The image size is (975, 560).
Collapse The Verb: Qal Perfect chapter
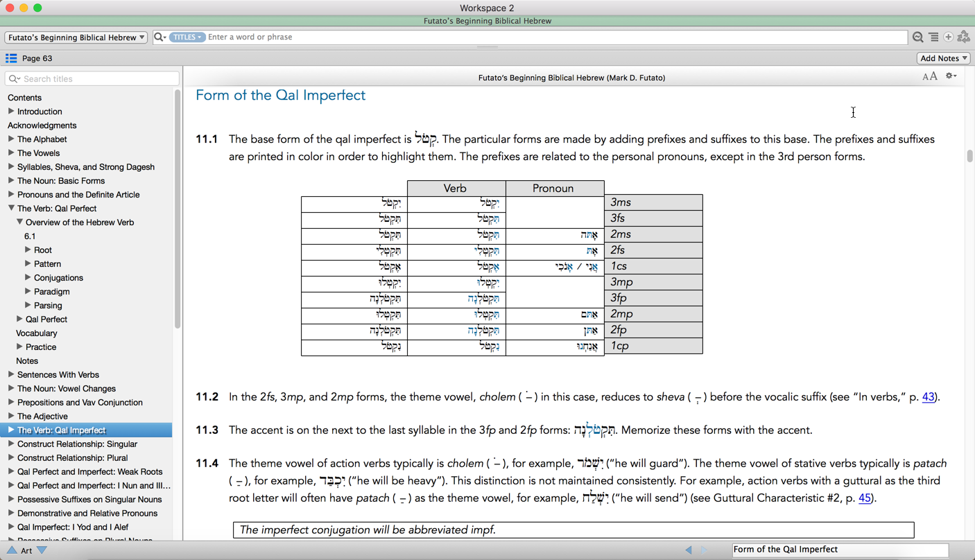tap(11, 208)
